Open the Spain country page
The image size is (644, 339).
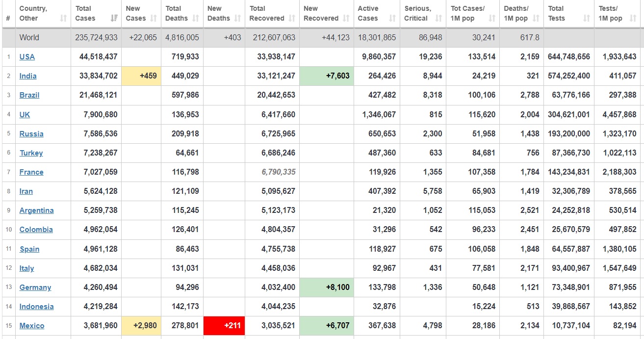(x=29, y=249)
